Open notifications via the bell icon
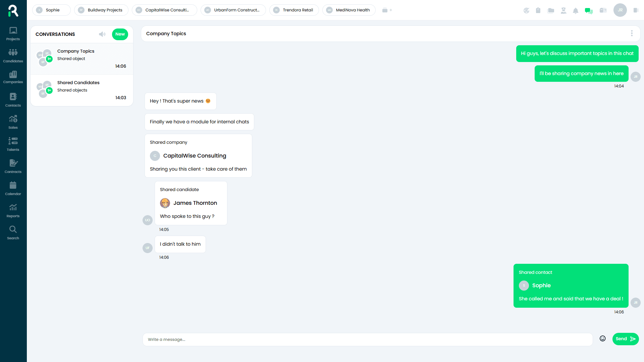644x362 pixels. tap(576, 10)
